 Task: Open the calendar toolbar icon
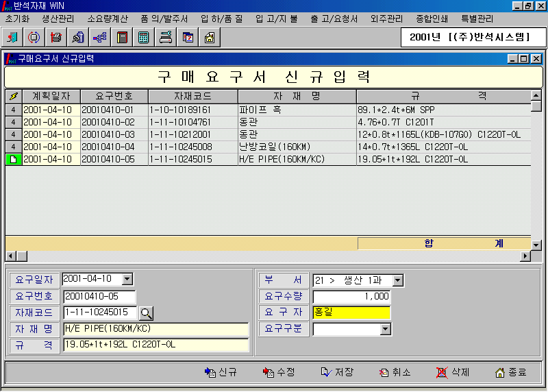(x=187, y=38)
